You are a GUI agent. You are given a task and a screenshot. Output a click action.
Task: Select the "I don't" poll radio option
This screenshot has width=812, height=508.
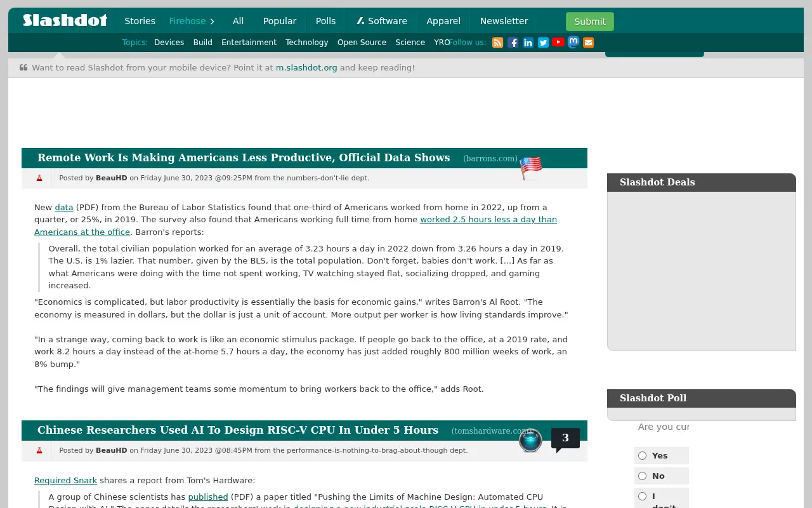point(642,496)
